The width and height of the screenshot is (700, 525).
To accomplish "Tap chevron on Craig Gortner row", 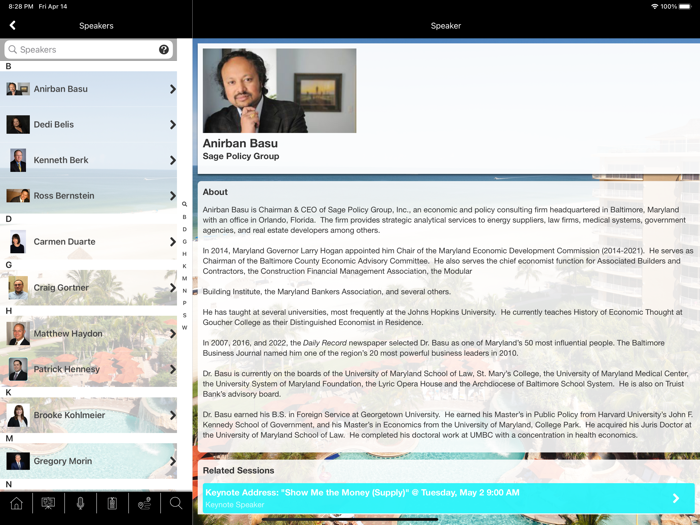I will pyautogui.click(x=173, y=288).
